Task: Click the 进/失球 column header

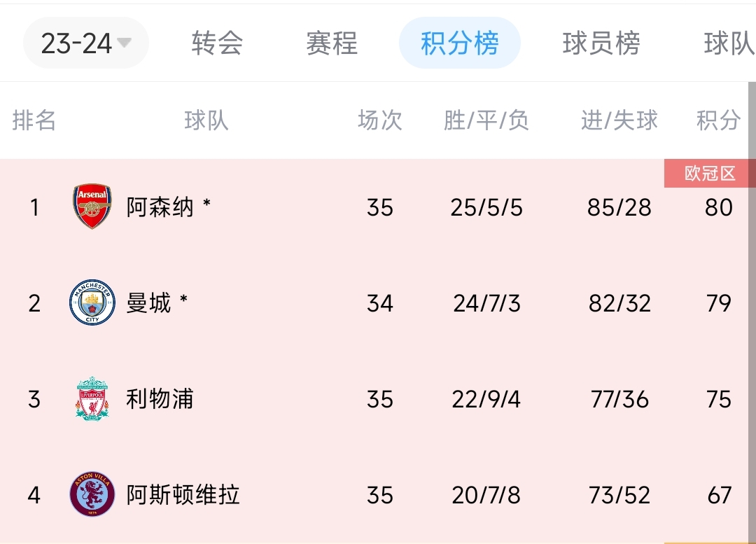Action: [x=619, y=120]
